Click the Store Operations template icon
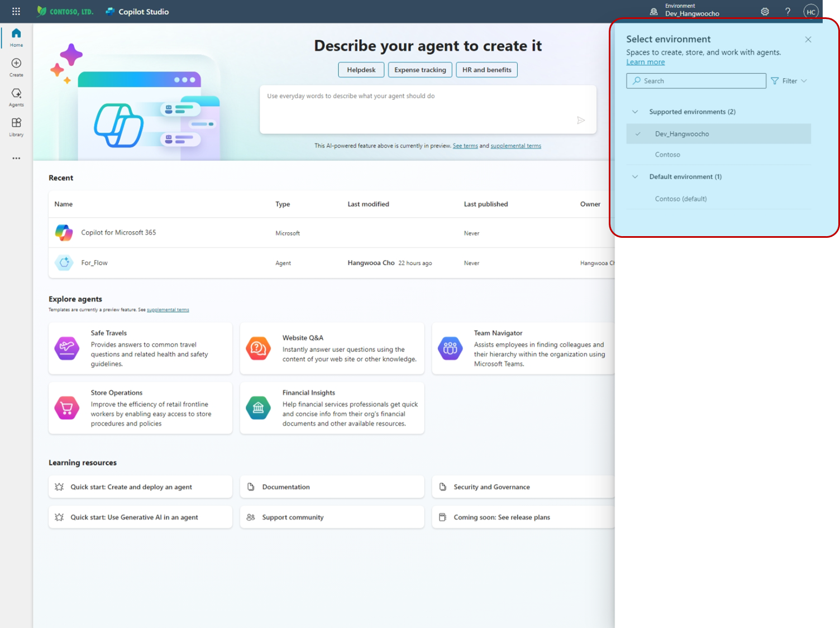 [66, 408]
